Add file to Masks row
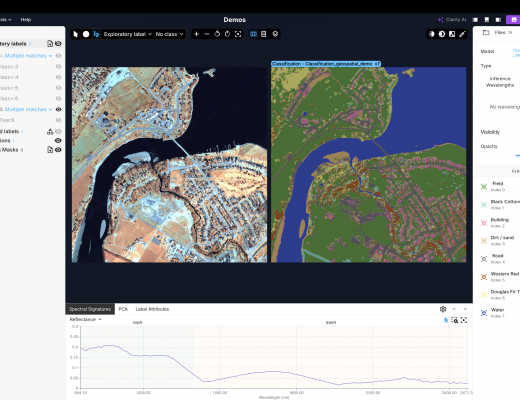This screenshot has height=400, width=520. [x=50, y=150]
